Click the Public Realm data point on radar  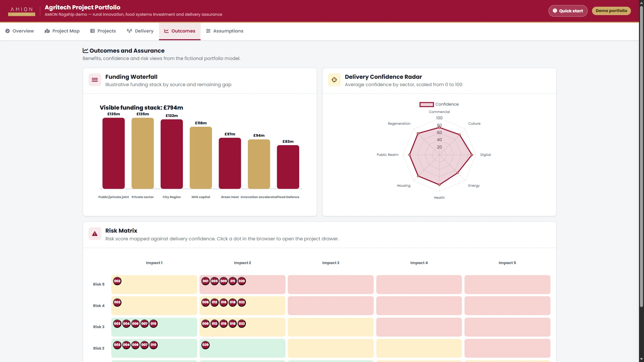409,155
